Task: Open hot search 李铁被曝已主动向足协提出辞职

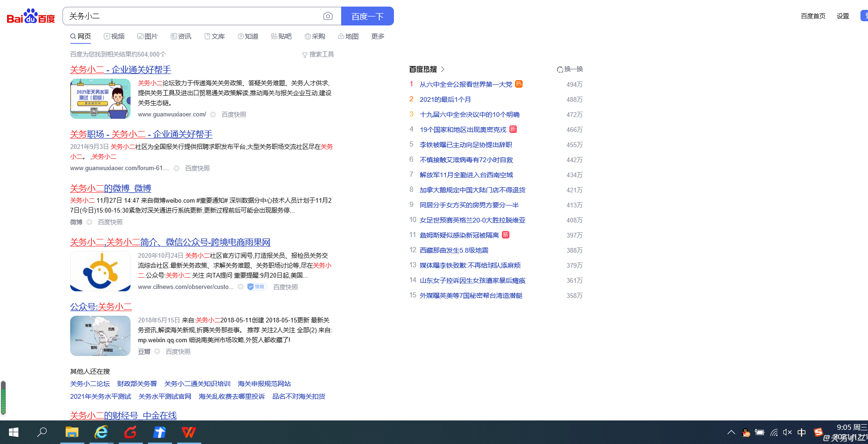Action: tap(466, 145)
